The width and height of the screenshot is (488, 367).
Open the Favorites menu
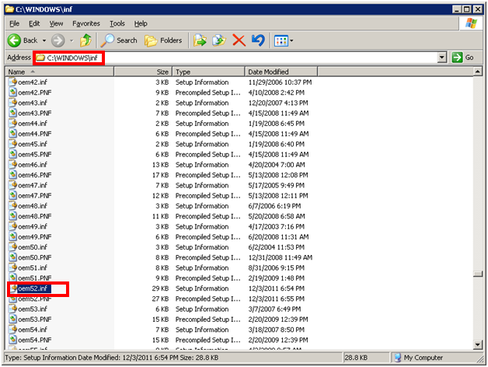86,24
